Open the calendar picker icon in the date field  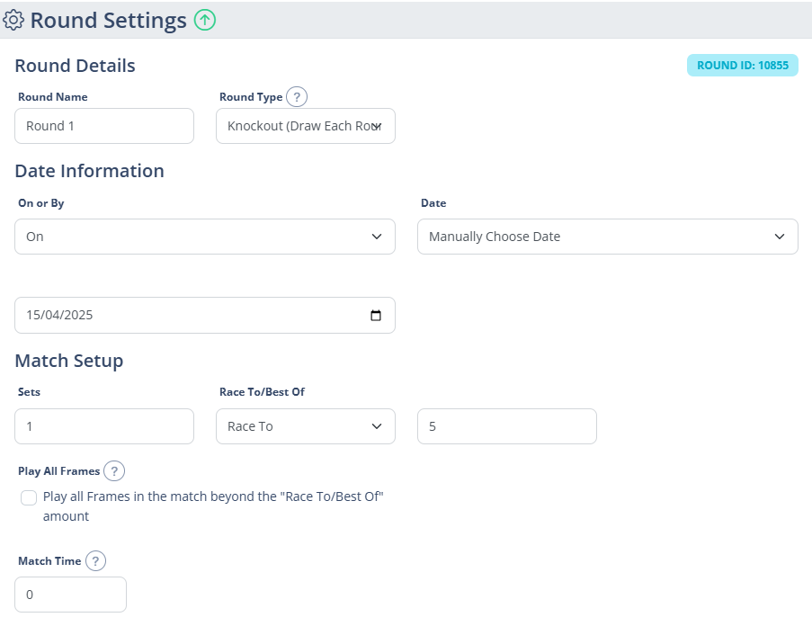click(x=376, y=316)
